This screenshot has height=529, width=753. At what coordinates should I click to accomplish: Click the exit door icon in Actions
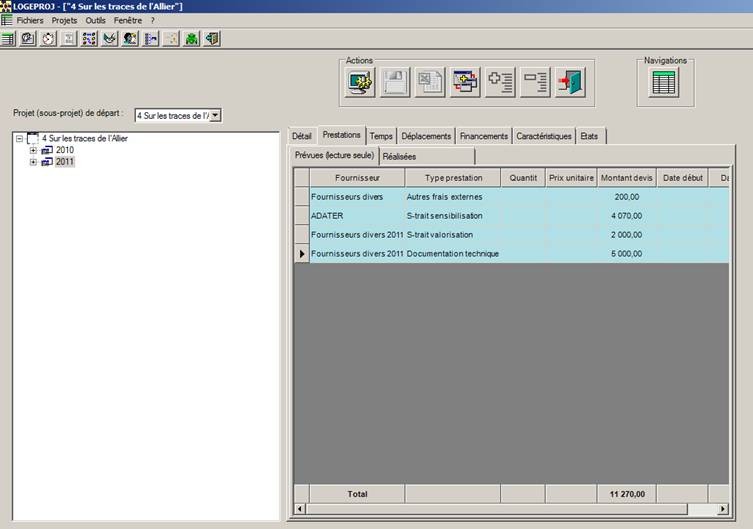[570, 83]
